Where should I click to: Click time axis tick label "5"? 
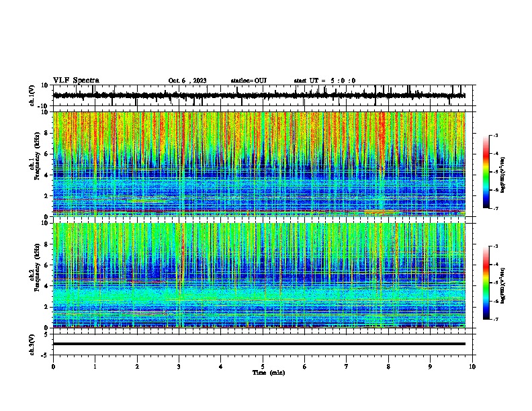point(263,367)
